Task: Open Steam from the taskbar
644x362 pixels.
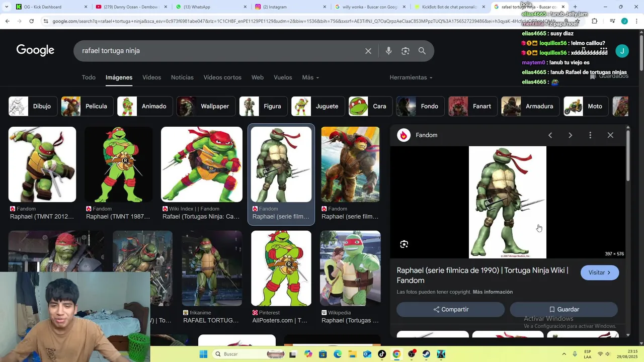Action: pos(426,354)
